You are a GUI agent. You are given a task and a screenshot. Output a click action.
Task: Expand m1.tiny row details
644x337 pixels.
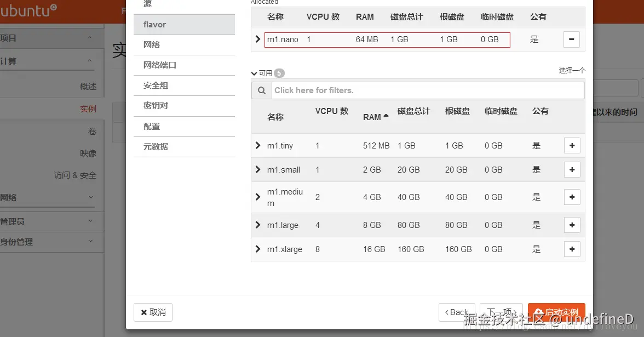[257, 145]
